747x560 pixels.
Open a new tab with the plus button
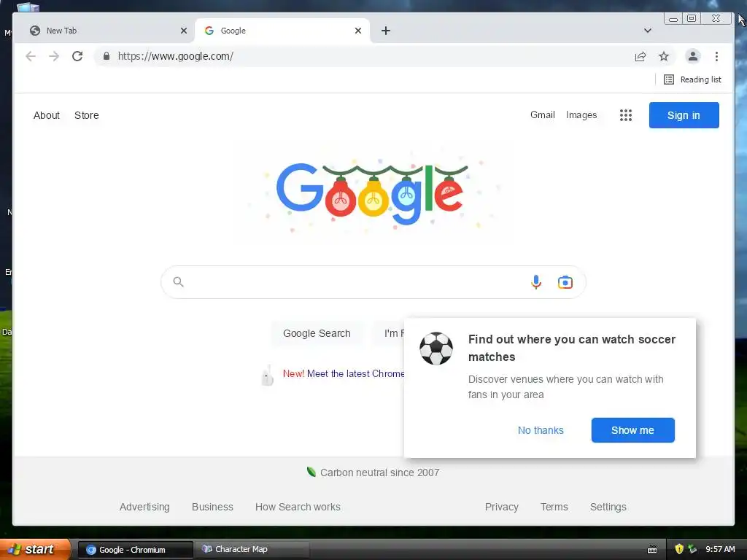[x=386, y=31]
